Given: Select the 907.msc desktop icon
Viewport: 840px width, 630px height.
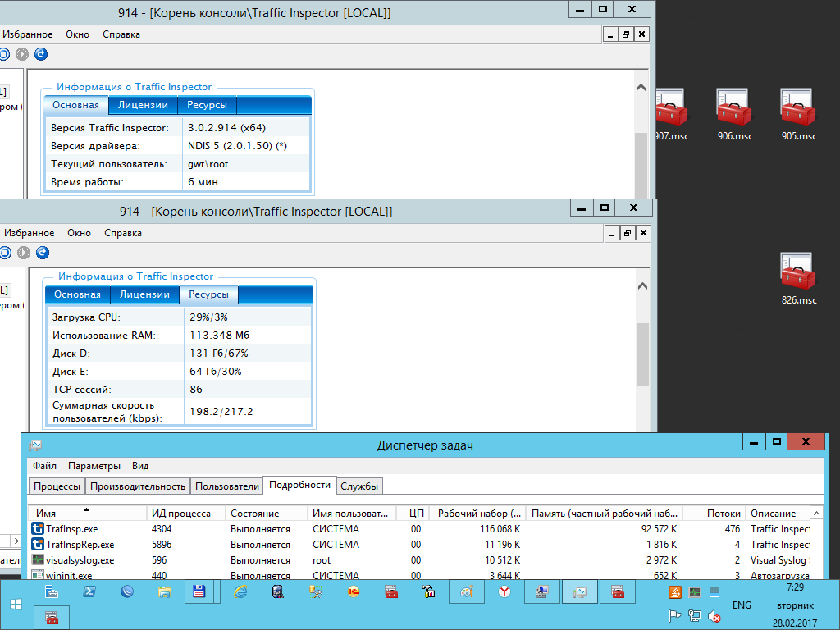Looking at the screenshot, I should click(x=672, y=115).
